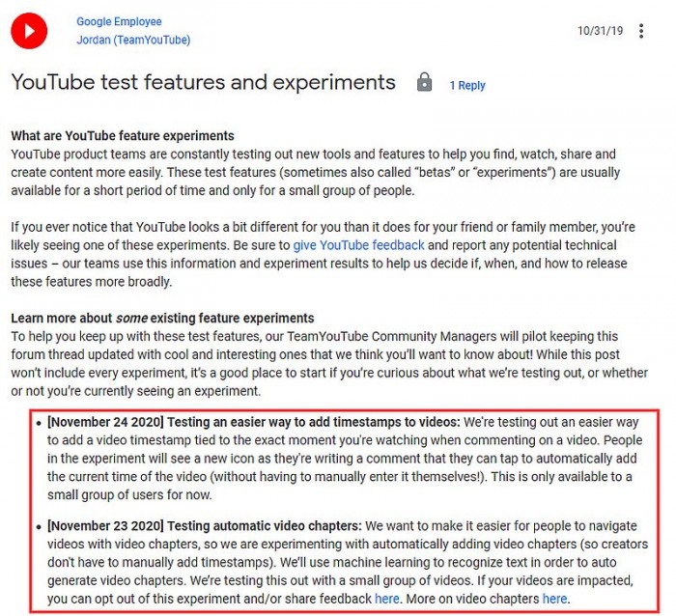Click the paragraph about YouTube product teams testing
Screen dimensions: 676x616
point(314,172)
